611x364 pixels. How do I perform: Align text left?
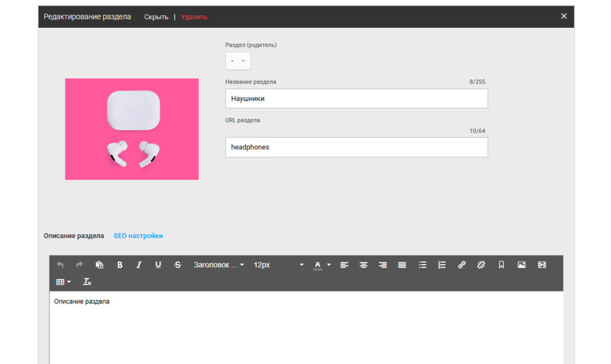(x=344, y=265)
